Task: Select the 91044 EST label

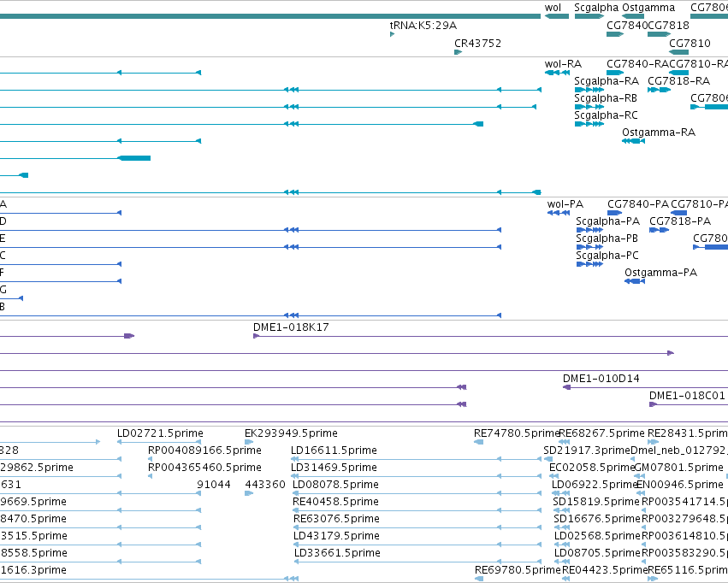Action: pos(214,485)
